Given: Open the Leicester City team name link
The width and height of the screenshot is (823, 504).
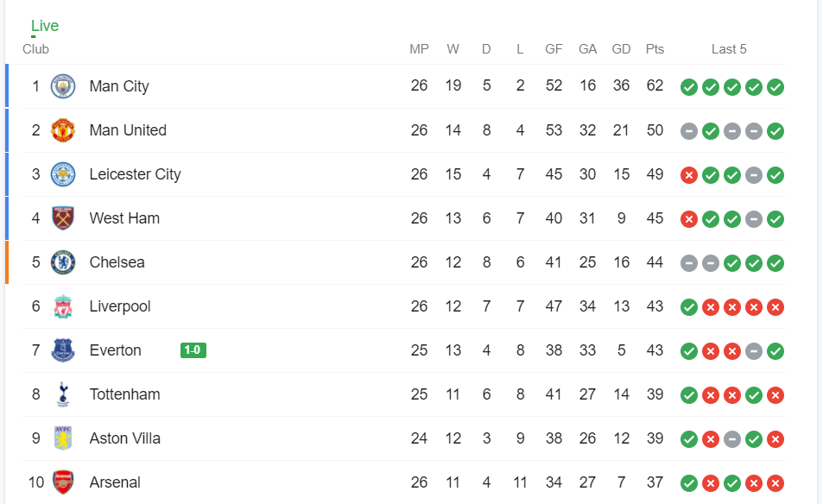Looking at the screenshot, I should tap(135, 174).
